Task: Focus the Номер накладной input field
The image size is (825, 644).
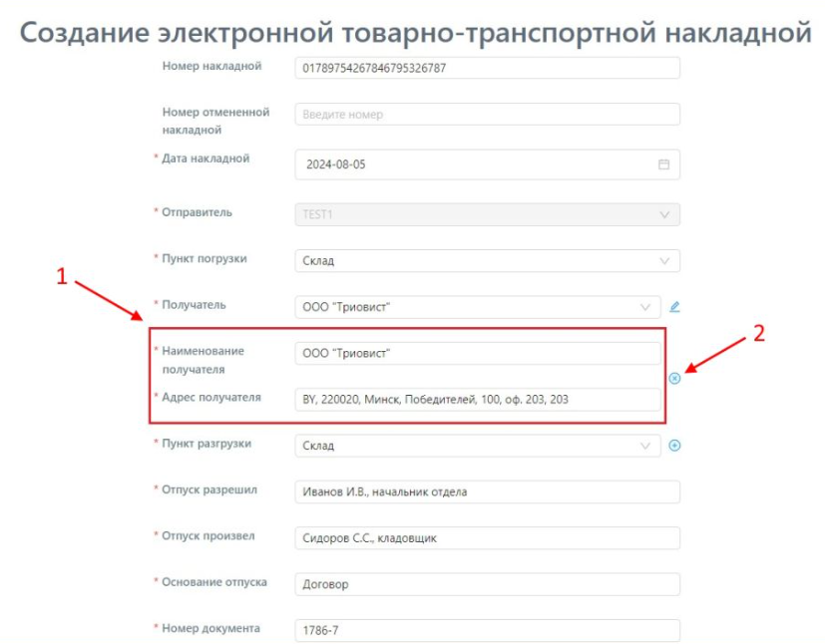Action: pyautogui.click(x=487, y=68)
